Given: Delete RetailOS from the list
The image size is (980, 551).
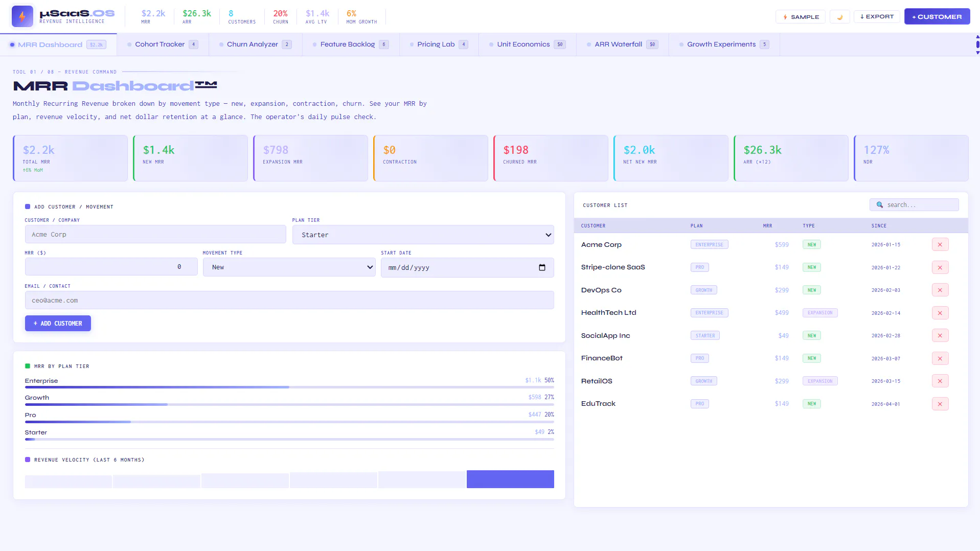Looking at the screenshot, I should (940, 381).
